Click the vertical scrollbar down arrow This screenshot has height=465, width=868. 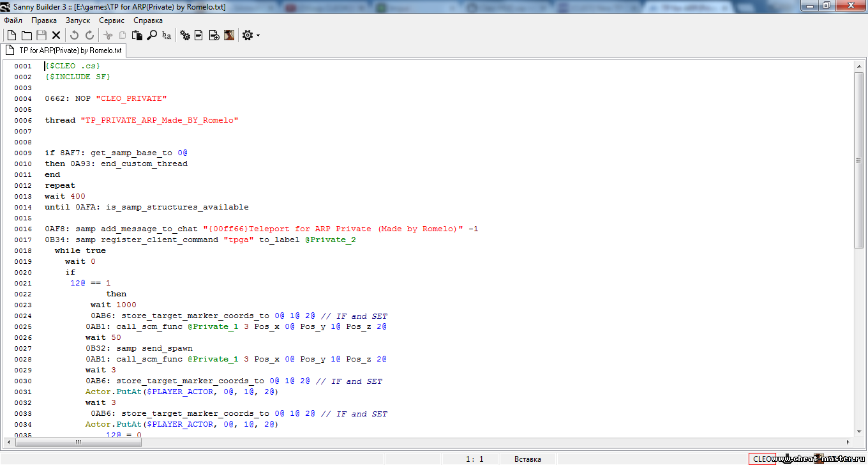pyautogui.click(x=858, y=431)
